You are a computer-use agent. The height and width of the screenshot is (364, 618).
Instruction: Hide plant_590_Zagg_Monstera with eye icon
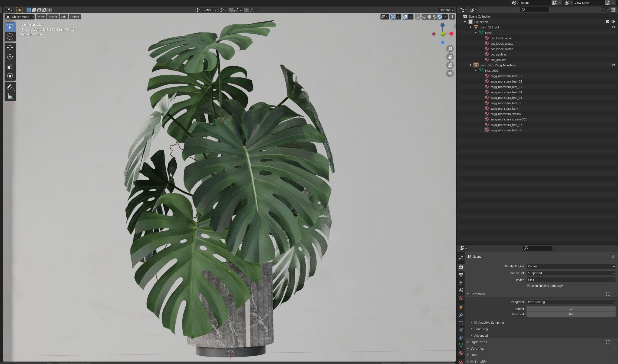click(613, 65)
